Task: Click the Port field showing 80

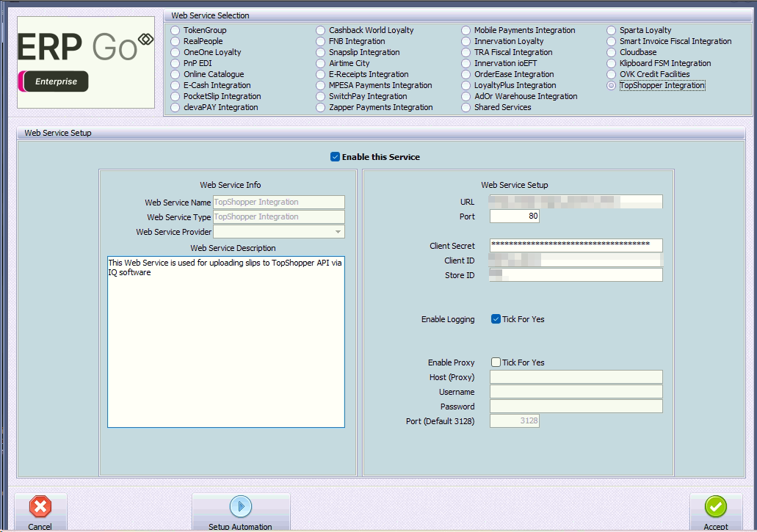Action: point(514,216)
